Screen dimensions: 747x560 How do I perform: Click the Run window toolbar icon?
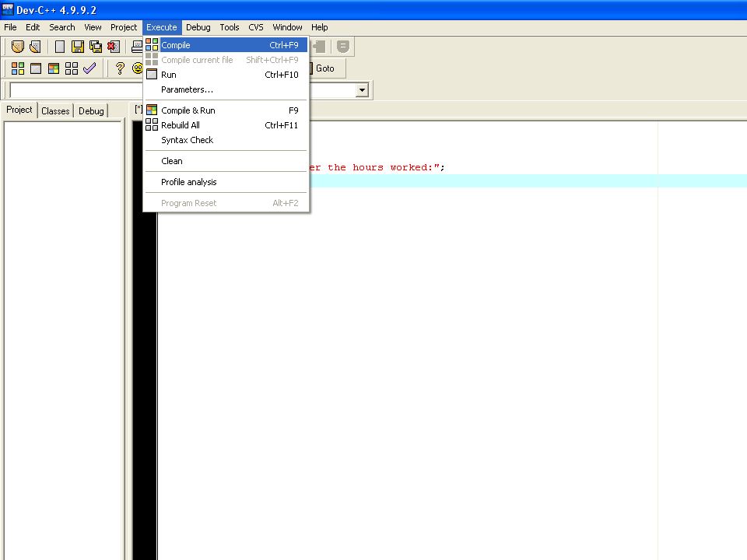[36, 68]
